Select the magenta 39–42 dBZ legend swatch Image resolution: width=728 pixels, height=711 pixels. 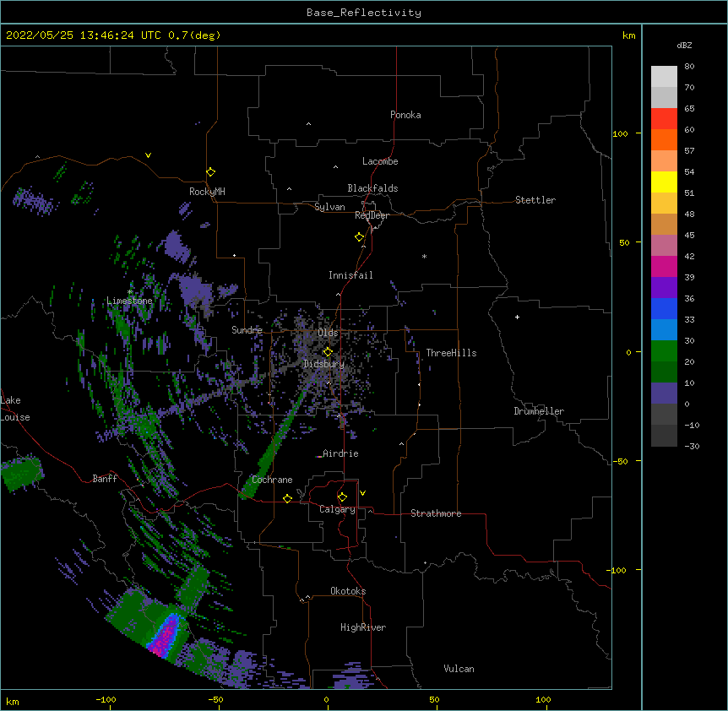point(664,266)
